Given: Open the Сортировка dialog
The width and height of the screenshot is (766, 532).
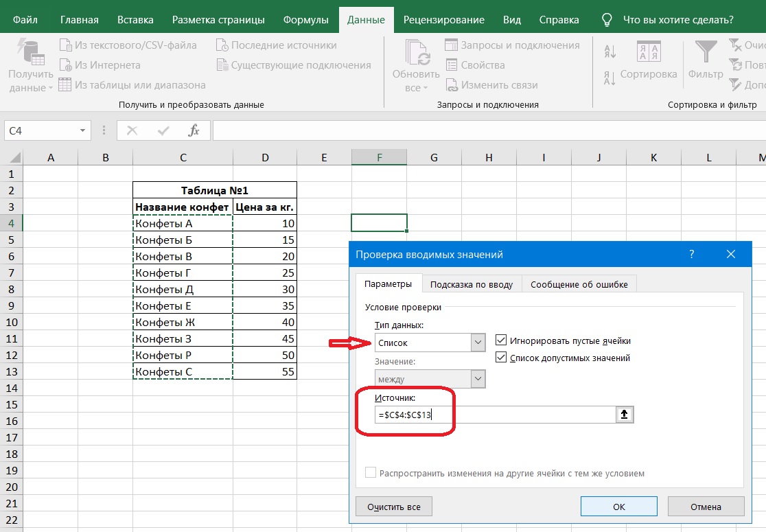Looking at the screenshot, I should click(x=649, y=61).
